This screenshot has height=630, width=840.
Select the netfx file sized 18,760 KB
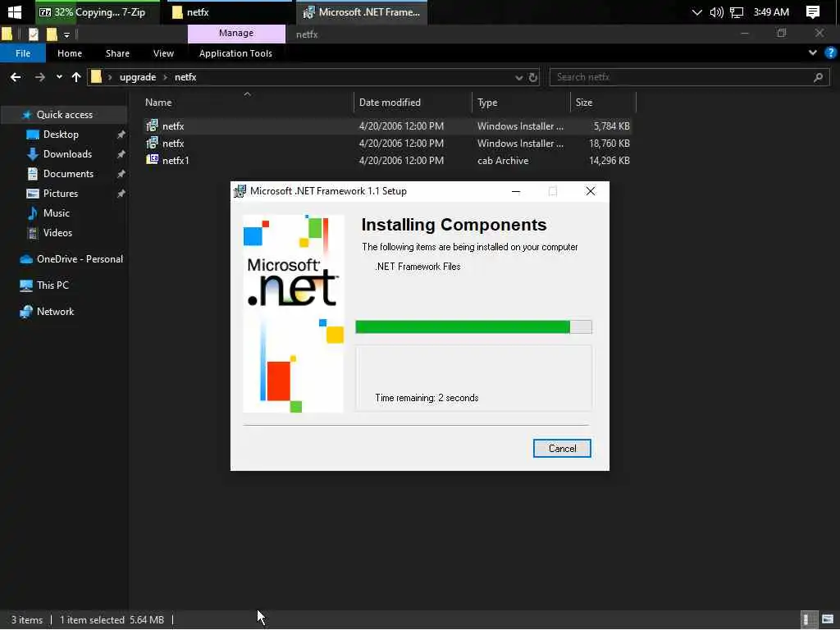tap(388, 143)
